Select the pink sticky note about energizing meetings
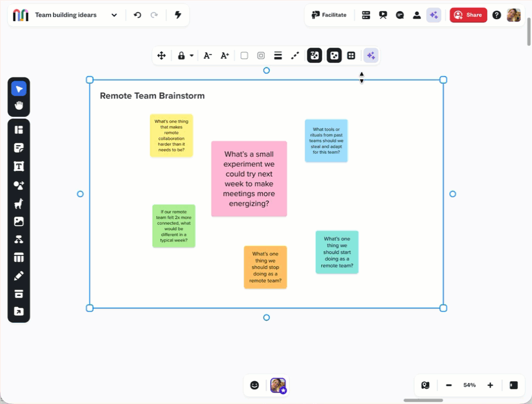 pyautogui.click(x=249, y=179)
